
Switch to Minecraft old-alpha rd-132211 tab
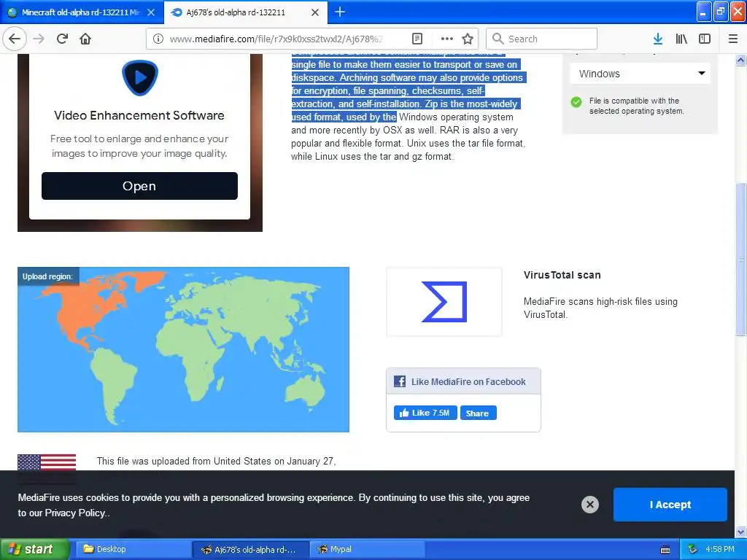pos(82,12)
